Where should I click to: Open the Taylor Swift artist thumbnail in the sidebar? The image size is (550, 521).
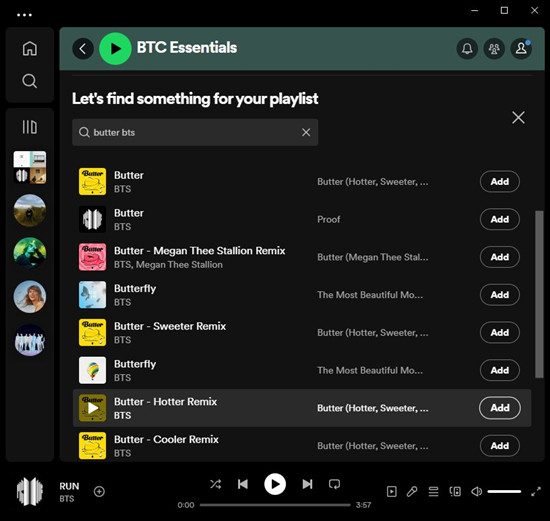click(x=29, y=296)
